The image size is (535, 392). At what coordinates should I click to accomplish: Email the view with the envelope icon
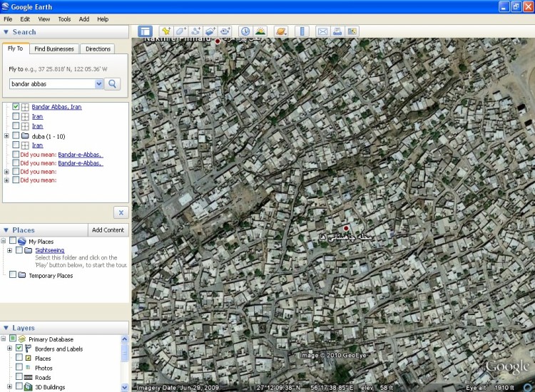pos(322,31)
